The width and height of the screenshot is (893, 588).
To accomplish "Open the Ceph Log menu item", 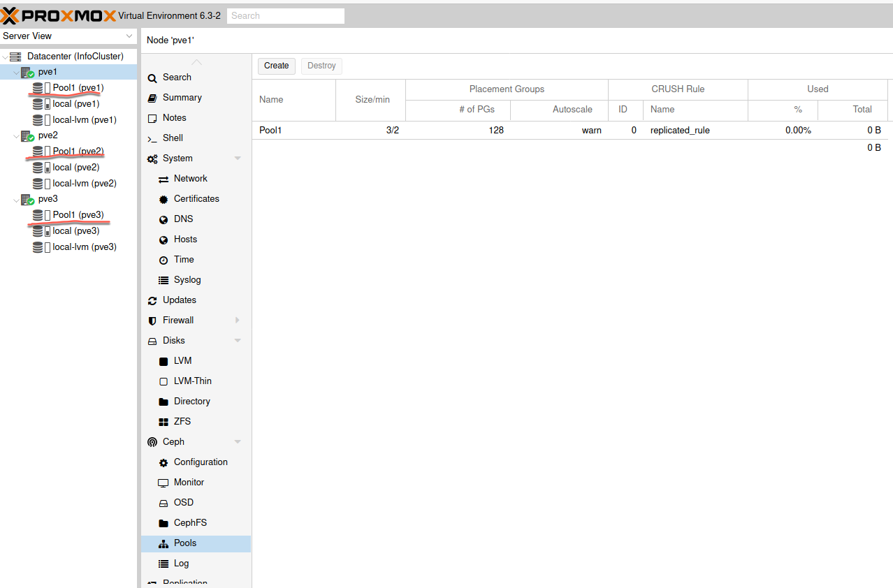I will [x=196, y=564].
